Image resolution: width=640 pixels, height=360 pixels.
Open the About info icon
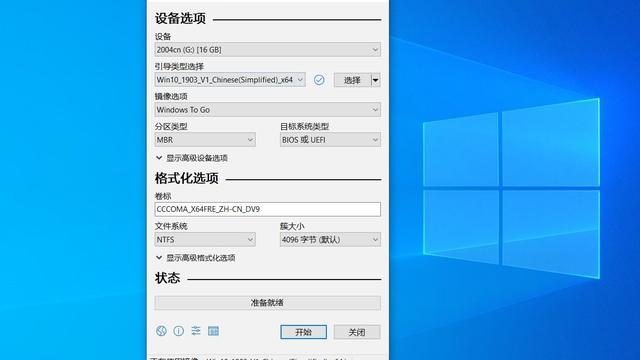pyautogui.click(x=178, y=331)
